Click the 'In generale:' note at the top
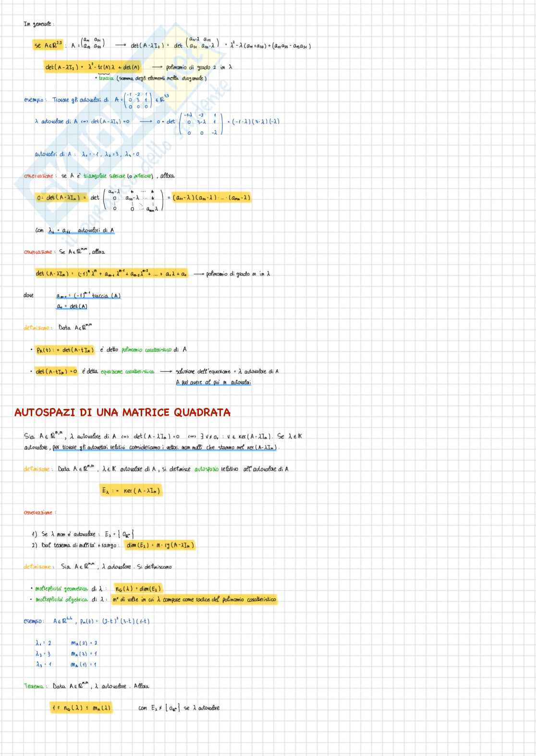536x756 pixels. (x=39, y=24)
